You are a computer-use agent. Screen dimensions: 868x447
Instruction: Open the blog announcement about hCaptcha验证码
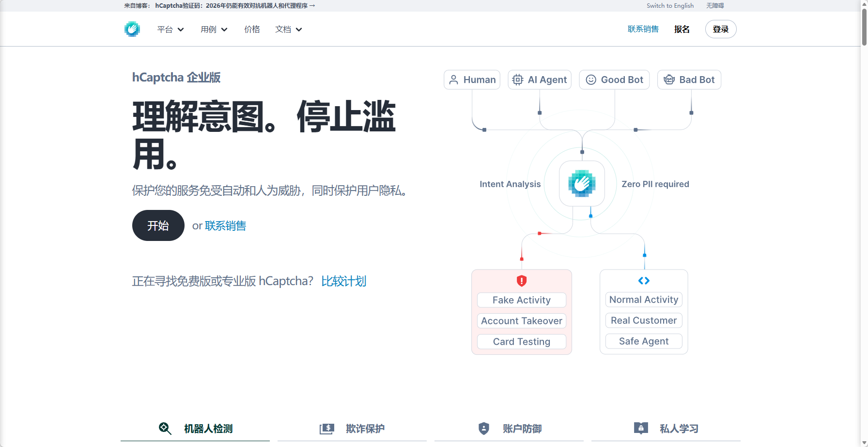coord(235,6)
